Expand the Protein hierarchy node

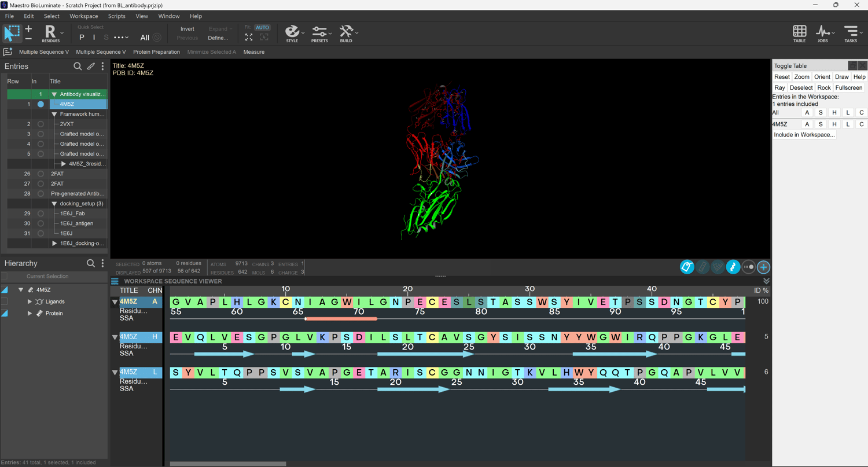coord(30,313)
